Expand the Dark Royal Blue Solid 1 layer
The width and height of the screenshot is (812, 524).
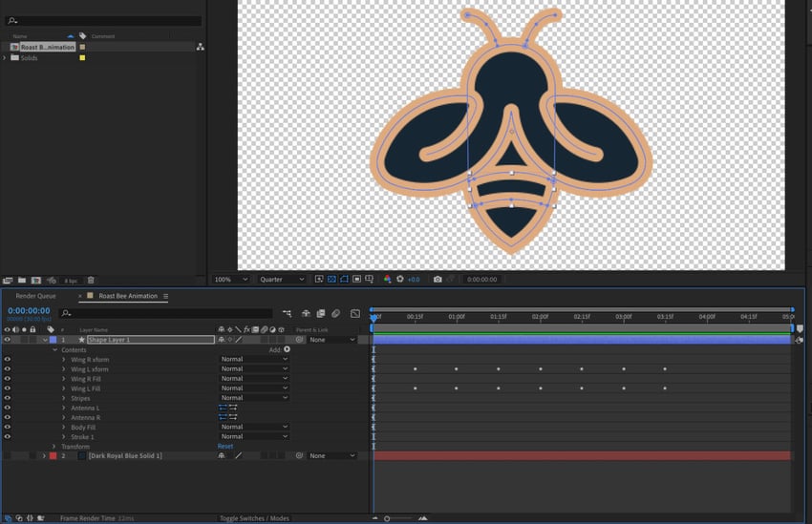point(44,455)
